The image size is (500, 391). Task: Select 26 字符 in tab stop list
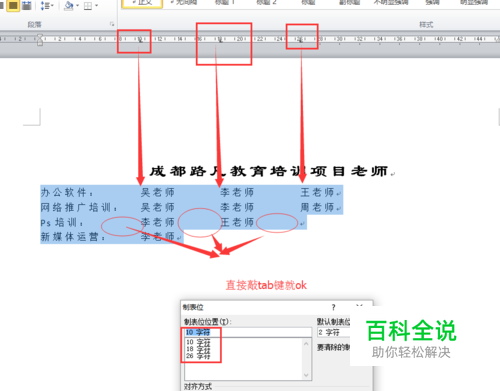coord(198,356)
